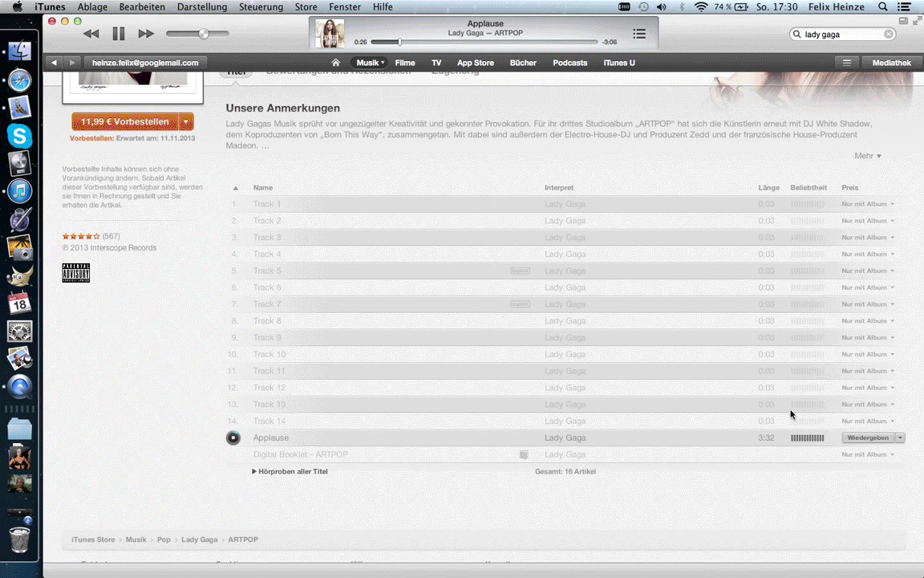Viewport: 924px width, 578px height.
Task: Stop preview of Applause track
Action: (x=233, y=438)
